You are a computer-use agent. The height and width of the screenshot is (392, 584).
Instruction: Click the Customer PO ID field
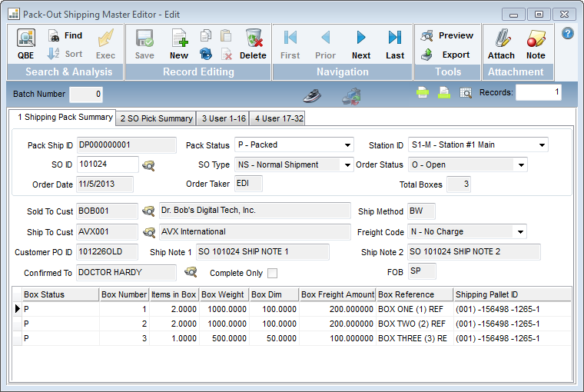coord(107,252)
